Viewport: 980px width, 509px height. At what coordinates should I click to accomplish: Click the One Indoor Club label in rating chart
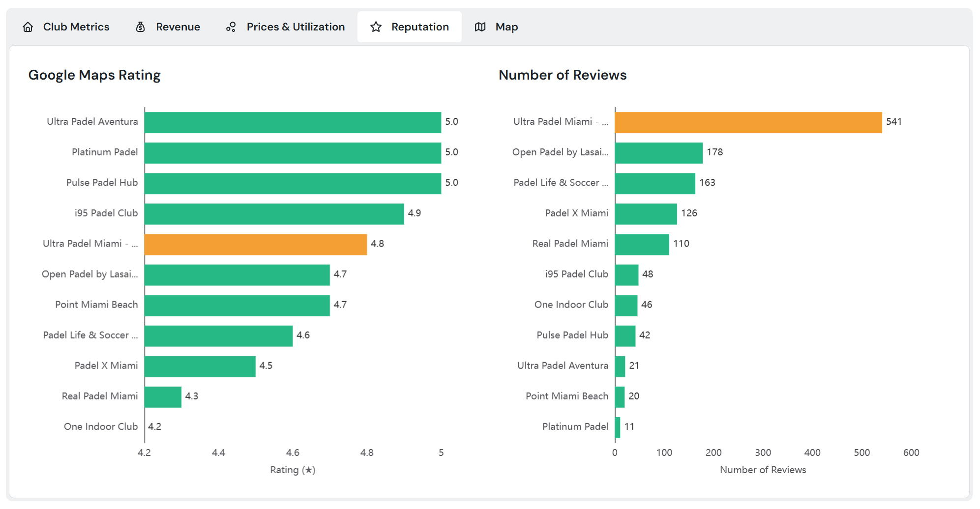[101, 426]
